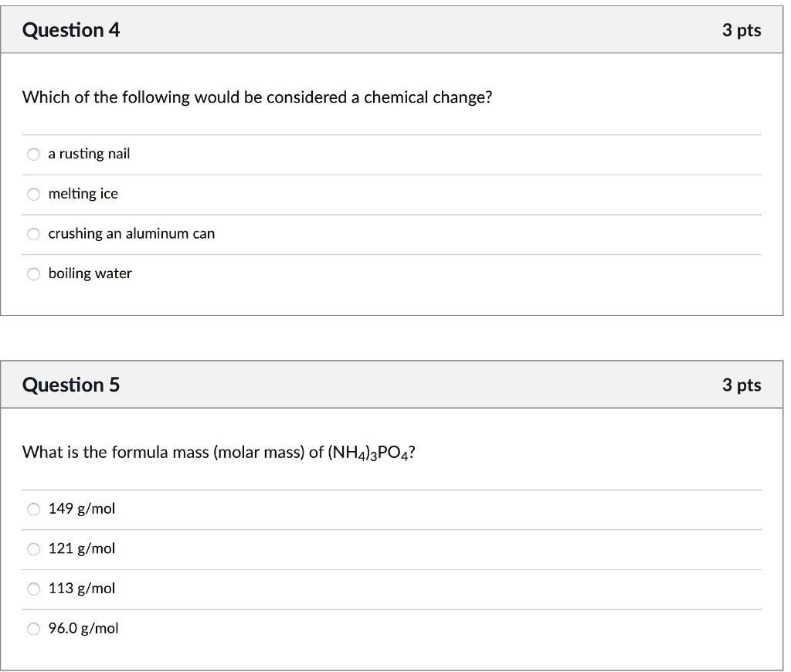791x672 pixels.
Task: Select 'boiling water' as your answer
Action: [33, 273]
